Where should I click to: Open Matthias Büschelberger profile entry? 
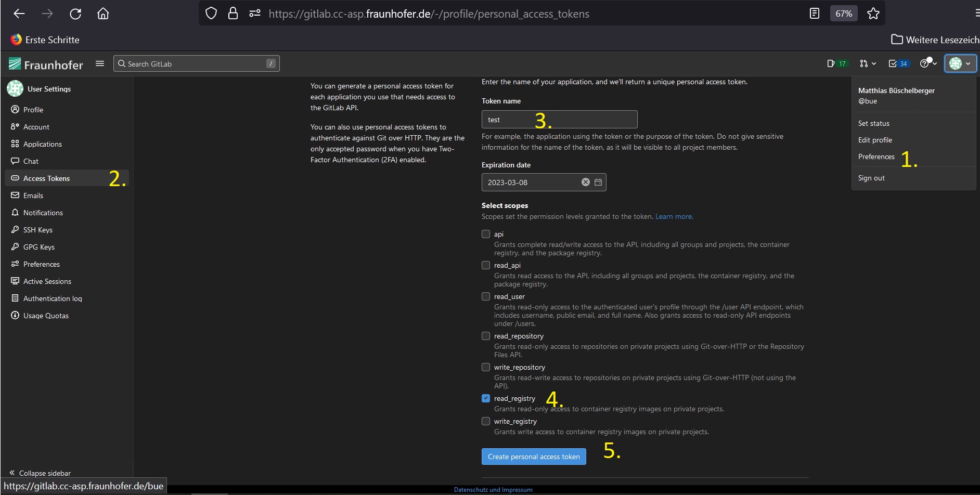click(896, 95)
